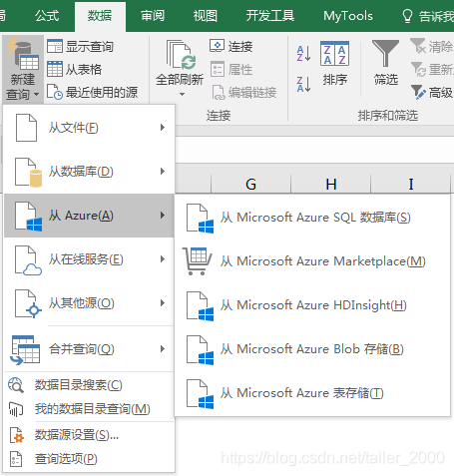Open the 合并查询(Q) menu entry
The height and width of the screenshot is (476, 454).
(x=89, y=349)
